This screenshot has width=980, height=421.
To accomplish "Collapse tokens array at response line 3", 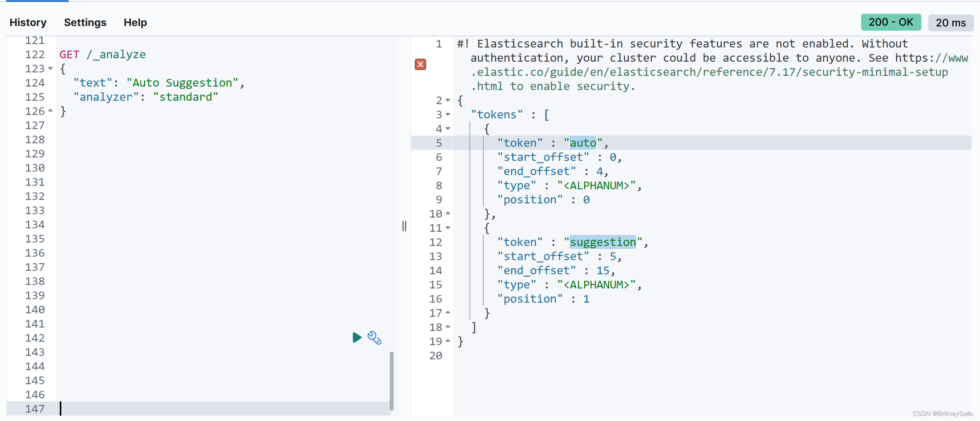I will (448, 115).
